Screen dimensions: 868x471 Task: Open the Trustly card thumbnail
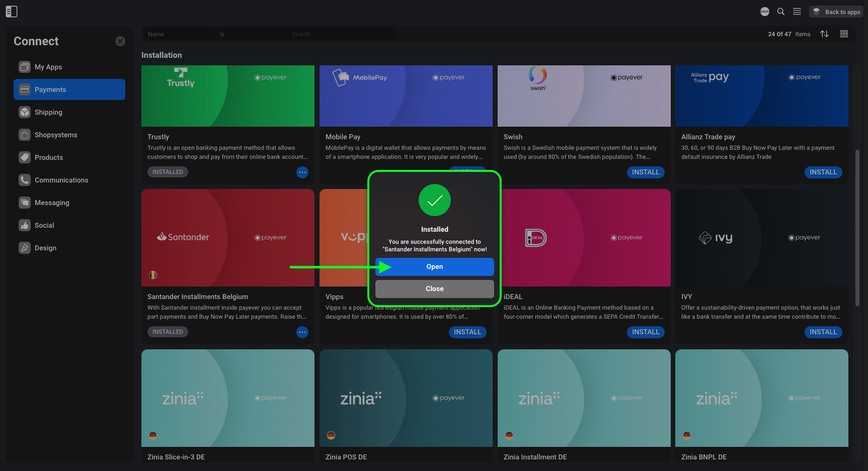(228, 96)
